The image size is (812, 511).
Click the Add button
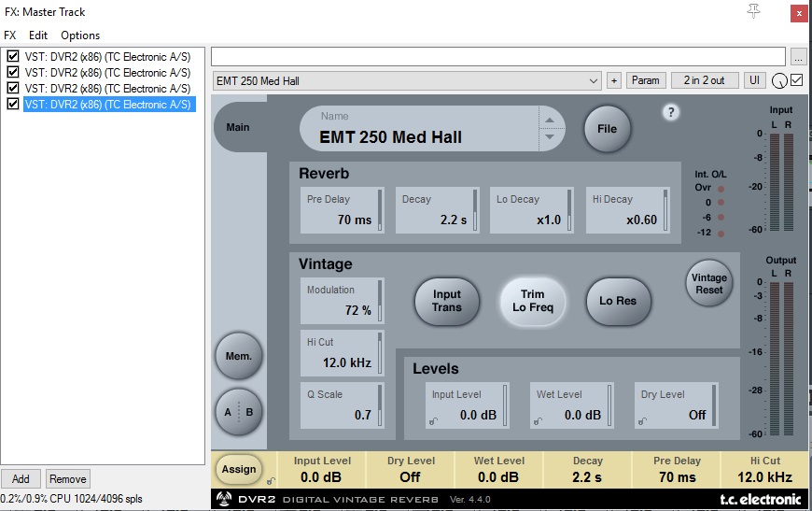click(x=21, y=479)
